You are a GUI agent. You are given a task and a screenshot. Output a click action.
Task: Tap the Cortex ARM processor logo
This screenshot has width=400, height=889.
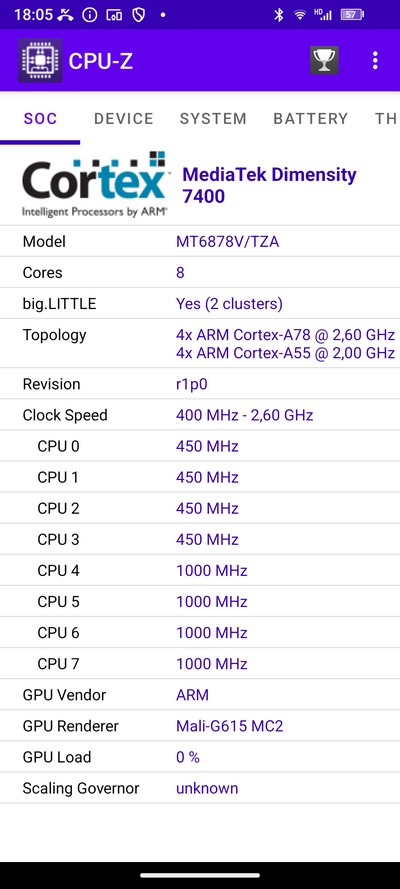96,185
